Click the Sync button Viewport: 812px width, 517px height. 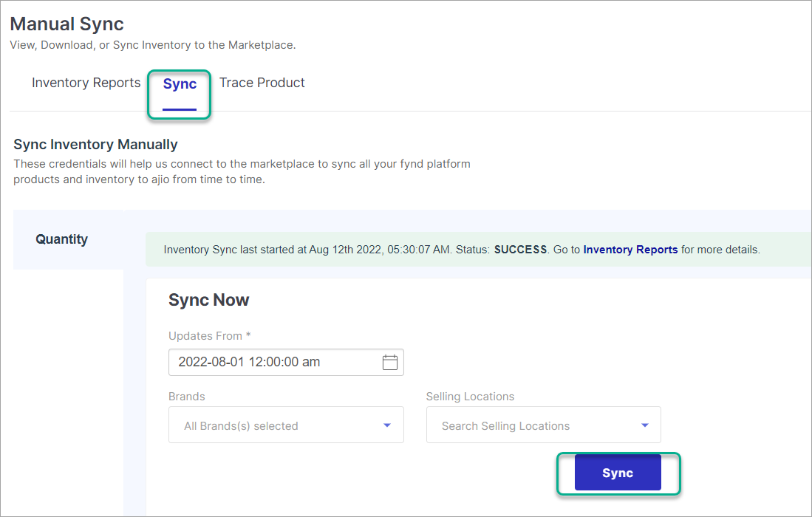[618, 473]
